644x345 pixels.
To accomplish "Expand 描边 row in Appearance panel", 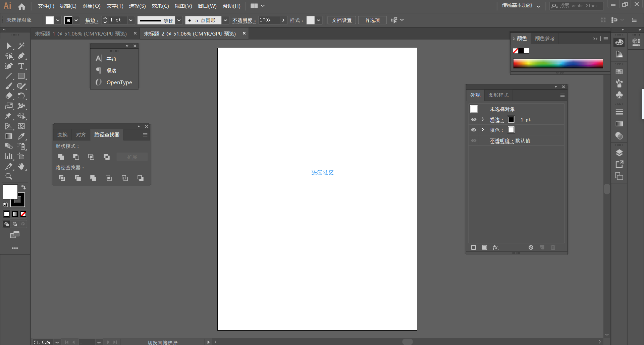I will 483,119.
